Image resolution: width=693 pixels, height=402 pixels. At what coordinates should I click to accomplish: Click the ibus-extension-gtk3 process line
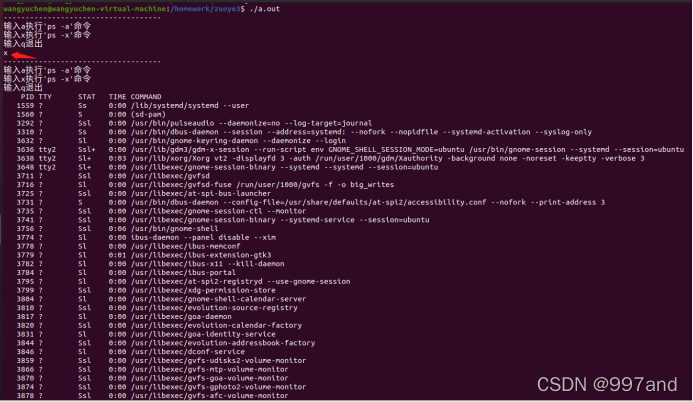pos(144,255)
